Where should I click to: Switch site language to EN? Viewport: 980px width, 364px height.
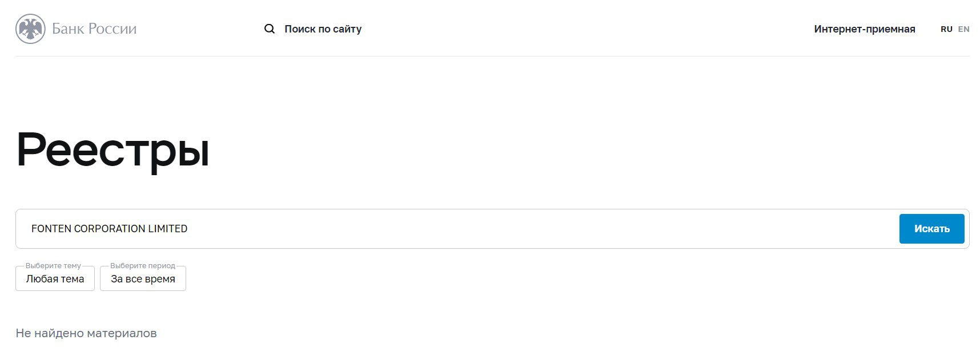[x=963, y=29]
